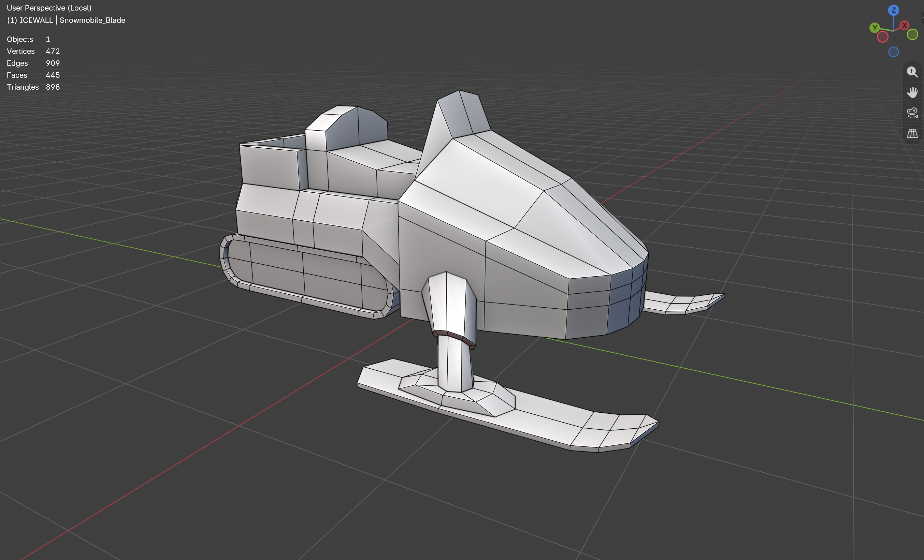Click the Objects count label
The width and height of the screenshot is (924, 560).
(20, 39)
